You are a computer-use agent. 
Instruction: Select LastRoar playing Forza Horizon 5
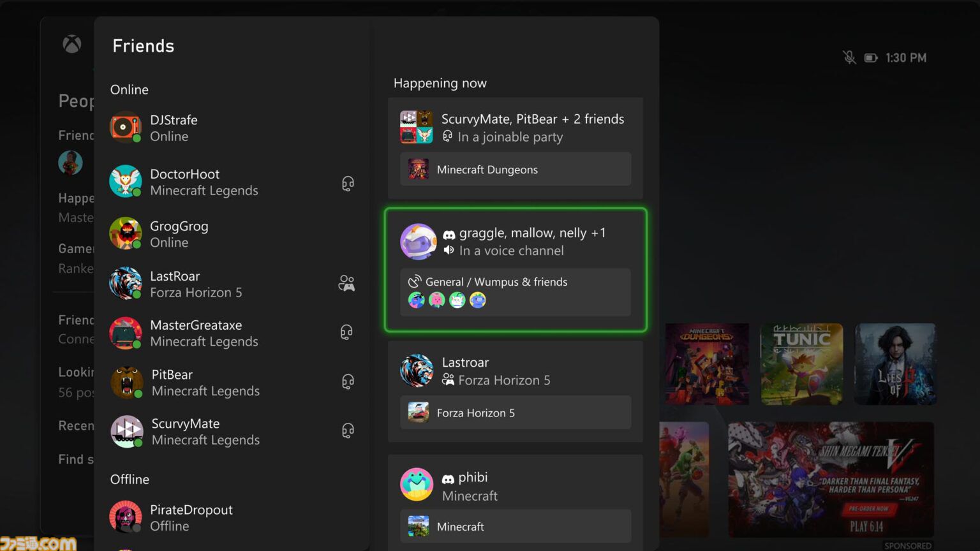[x=234, y=284]
